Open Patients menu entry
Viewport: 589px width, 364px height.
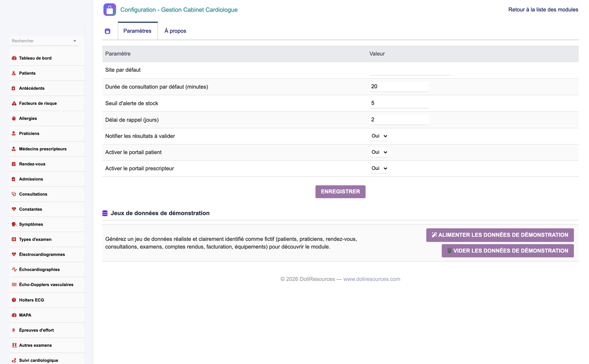(27, 73)
